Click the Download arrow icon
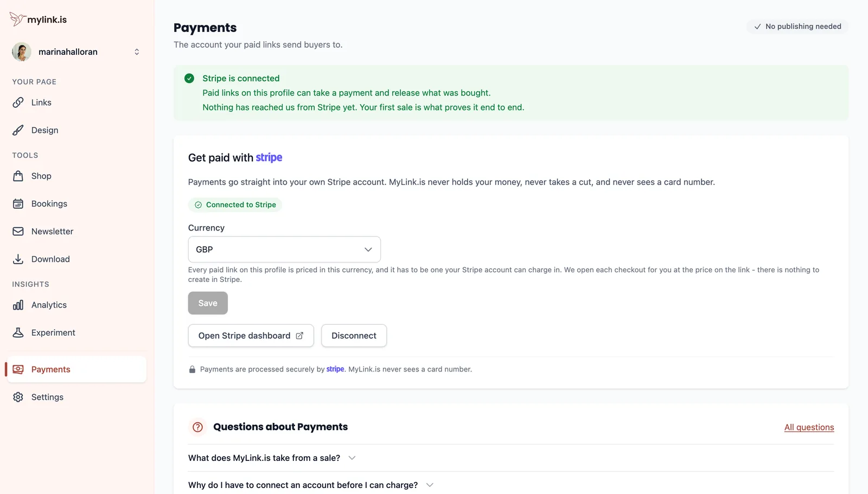The height and width of the screenshot is (494, 868). pyautogui.click(x=18, y=259)
